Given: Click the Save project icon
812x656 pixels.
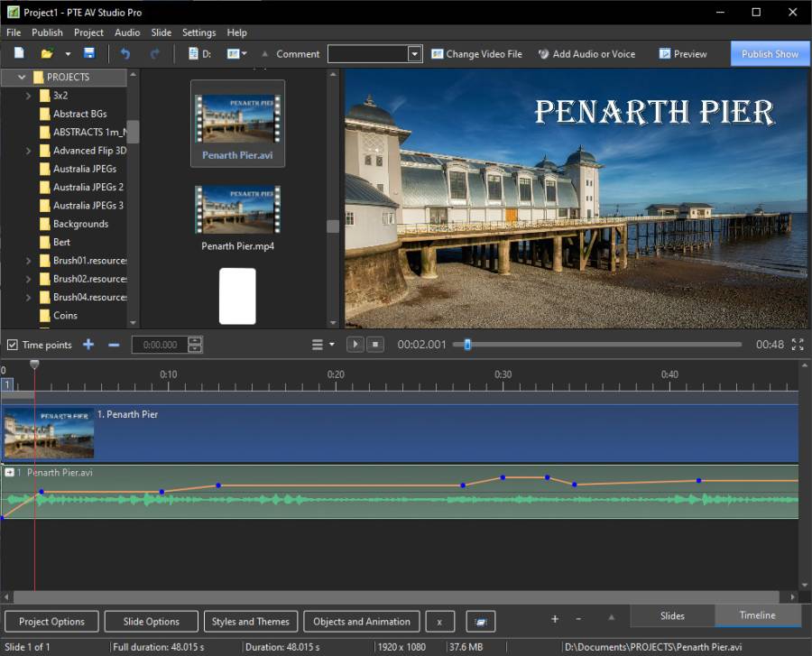Looking at the screenshot, I should [x=89, y=54].
